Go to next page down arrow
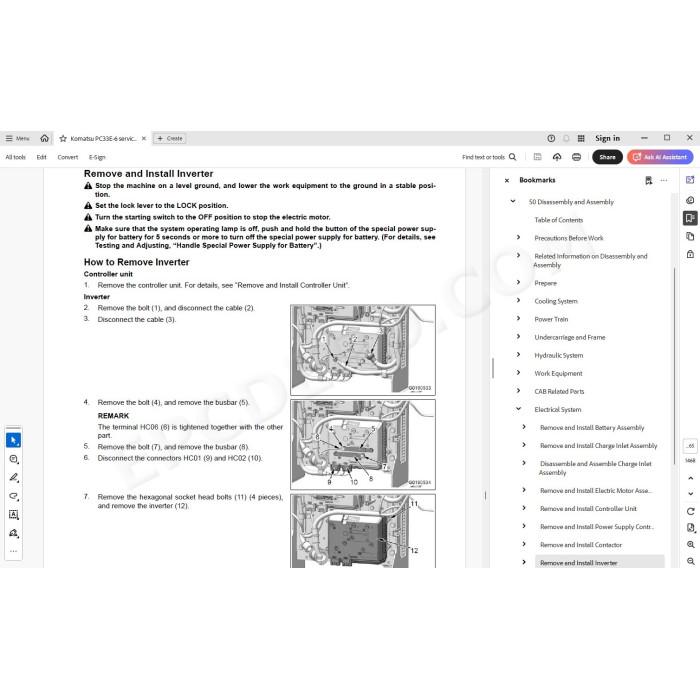 [691, 494]
